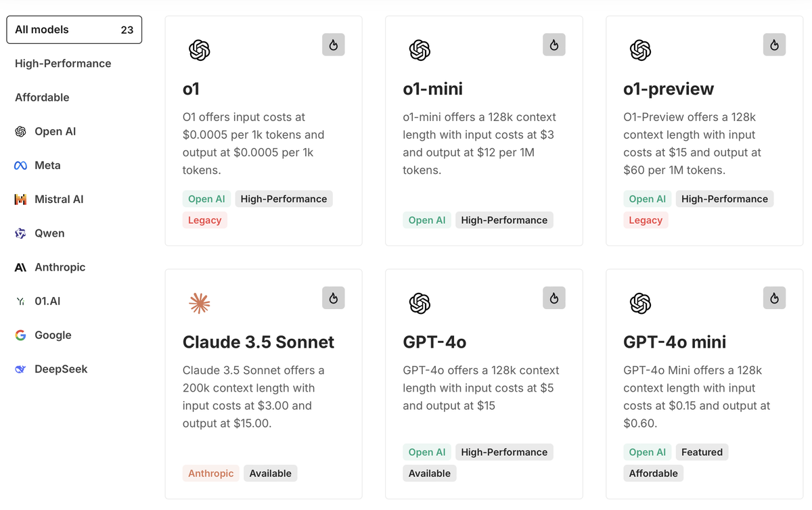Click the o1-preview card title

(669, 89)
